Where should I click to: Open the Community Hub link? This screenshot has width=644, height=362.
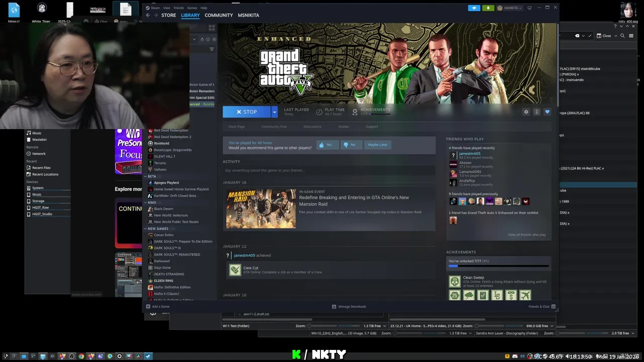pos(274,127)
